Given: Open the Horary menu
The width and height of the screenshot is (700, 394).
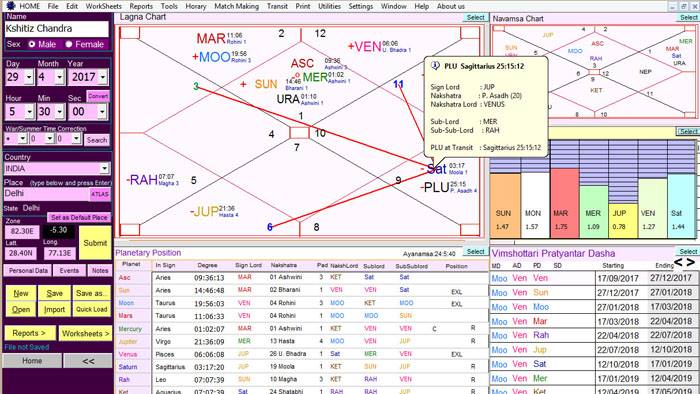Looking at the screenshot, I should point(196,6).
